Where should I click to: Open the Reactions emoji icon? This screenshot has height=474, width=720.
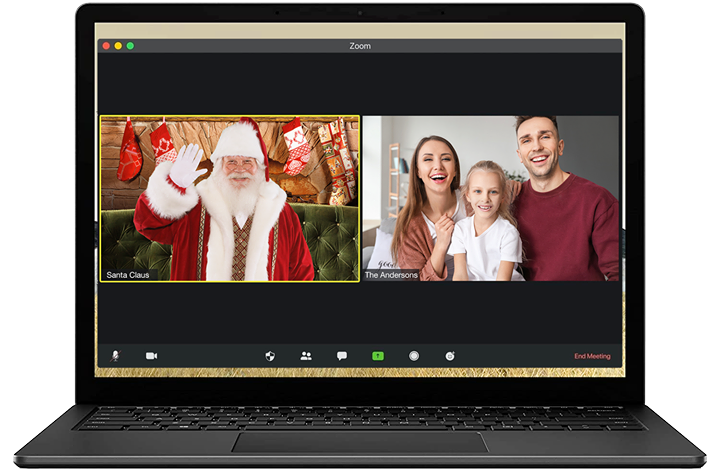[x=450, y=356]
